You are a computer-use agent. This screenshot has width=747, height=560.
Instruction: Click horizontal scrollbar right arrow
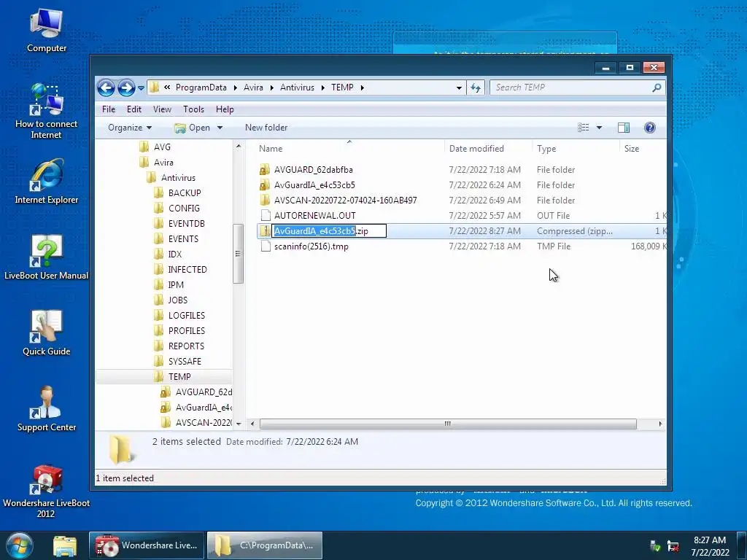click(x=660, y=424)
